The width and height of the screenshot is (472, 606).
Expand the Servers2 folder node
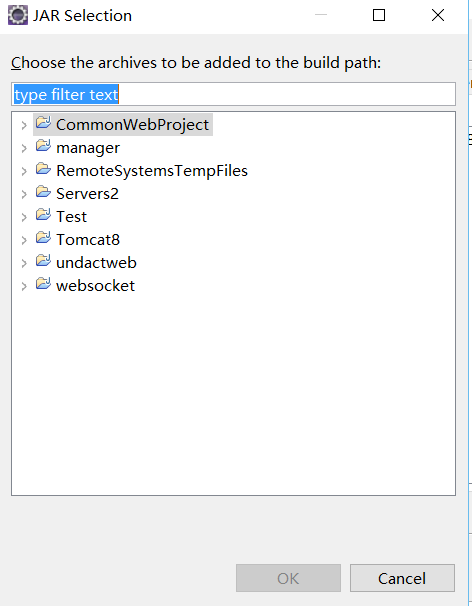[24, 194]
